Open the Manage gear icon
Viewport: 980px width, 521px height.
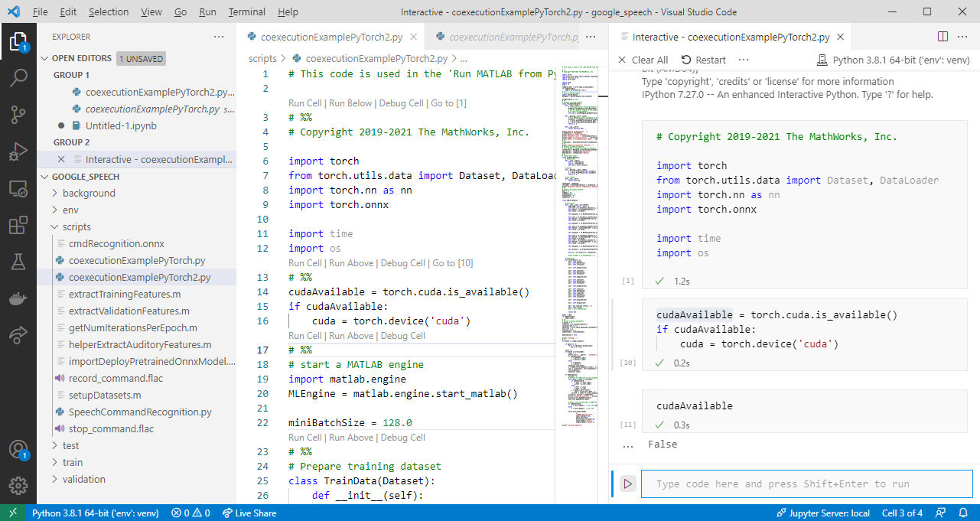click(18, 486)
